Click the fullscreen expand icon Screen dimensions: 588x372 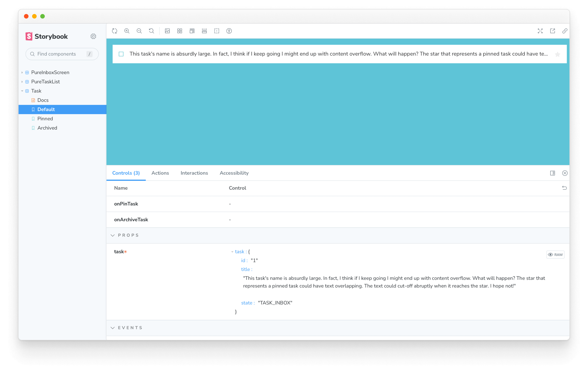(x=540, y=31)
